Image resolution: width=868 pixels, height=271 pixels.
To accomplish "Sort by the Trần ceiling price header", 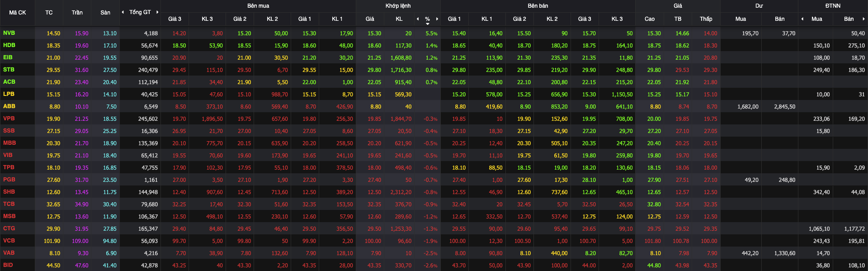I will (77, 13).
